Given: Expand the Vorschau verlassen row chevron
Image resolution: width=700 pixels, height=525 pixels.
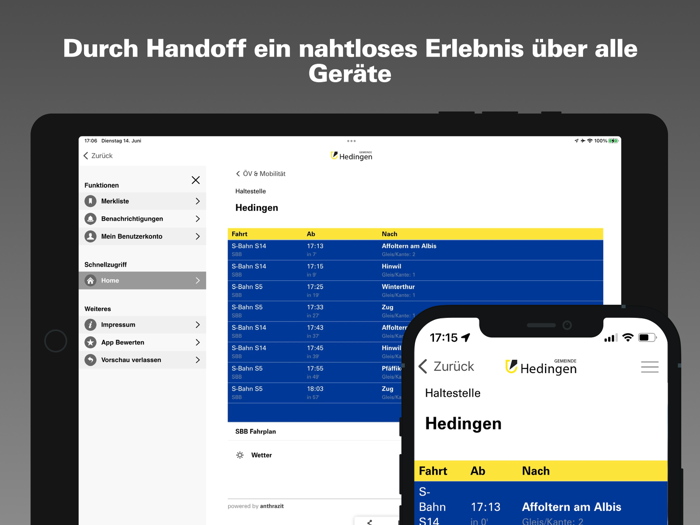Looking at the screenshot, I should pyautogui.click(x=197, y=360).
